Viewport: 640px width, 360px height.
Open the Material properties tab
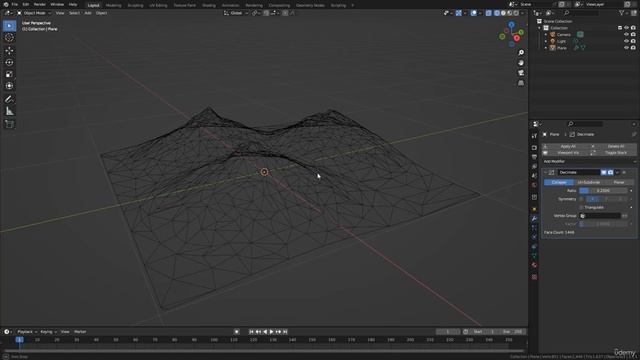(534, 266)
